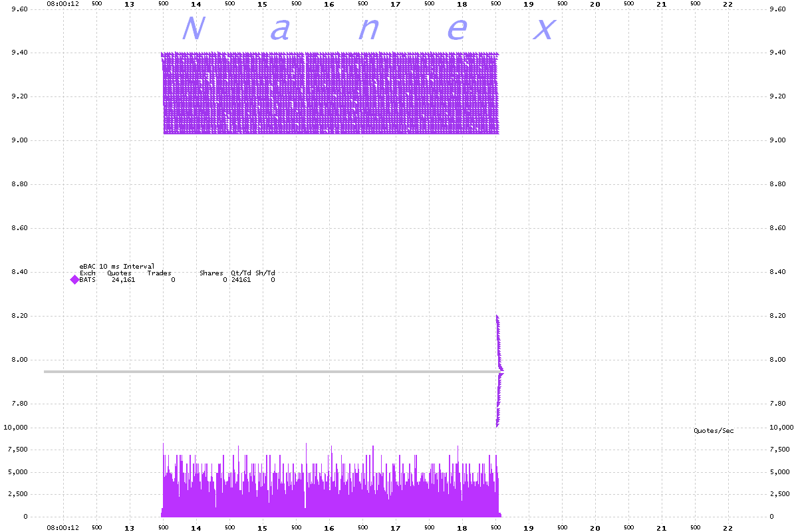798x532 pixels.
Task: Click second '19' on the upper time axis
Action: (x=529, y=4)
